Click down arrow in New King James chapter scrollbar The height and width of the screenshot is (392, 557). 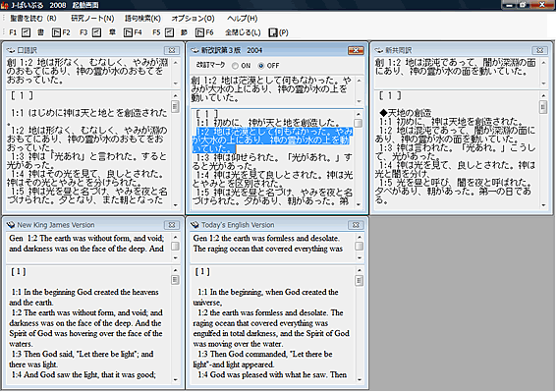pos(175,379)
